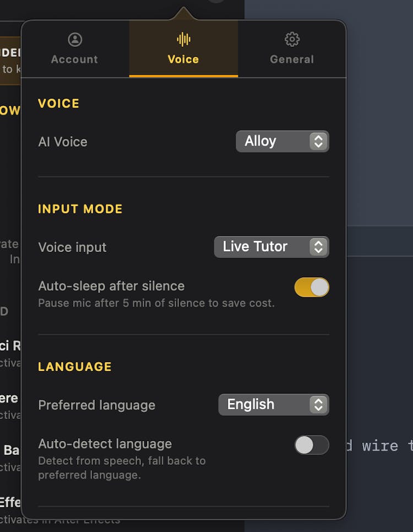
Task: Click the General gear icon
Action: pyautogui.click(x=292, y=39)
